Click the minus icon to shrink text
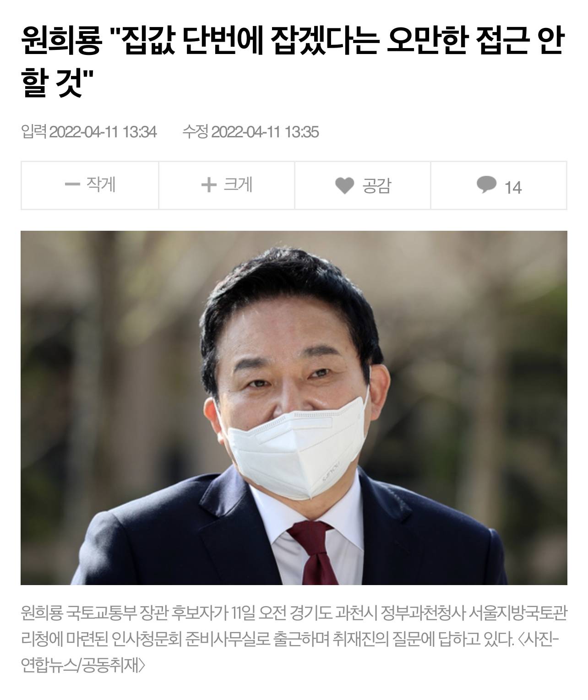This screenshot has width=588, height=700. click(x=72, y=185)
